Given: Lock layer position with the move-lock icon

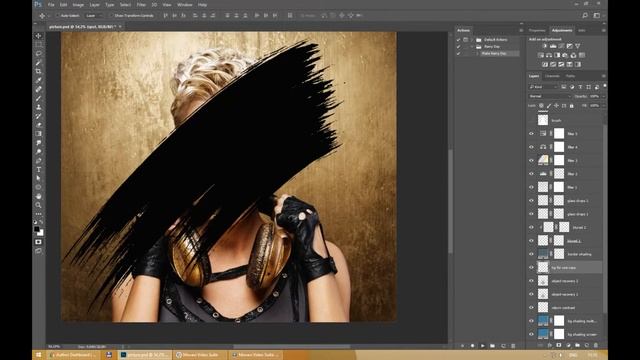Looking at the screenshot, I should pos(556,106).
